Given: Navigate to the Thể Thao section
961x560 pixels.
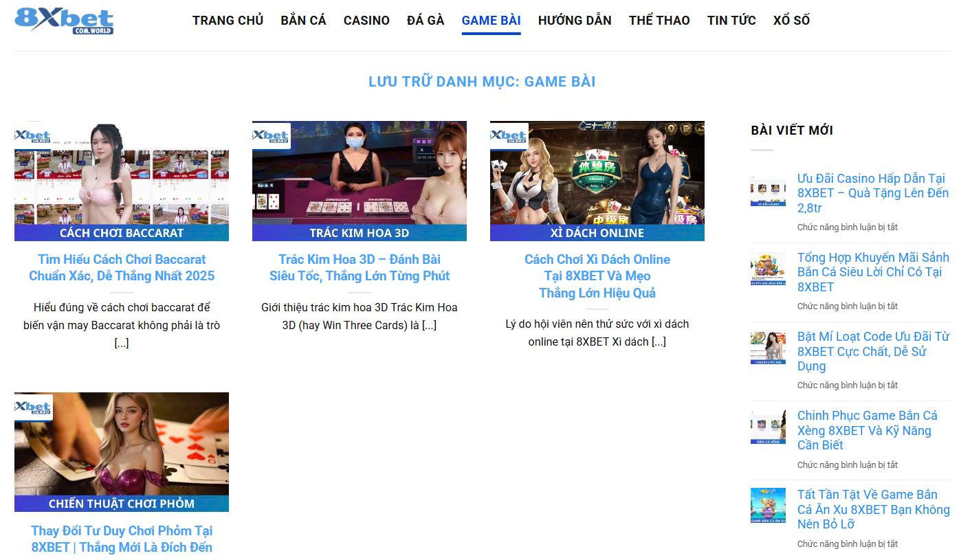Looking at the screenshot, I should [659, 21].
